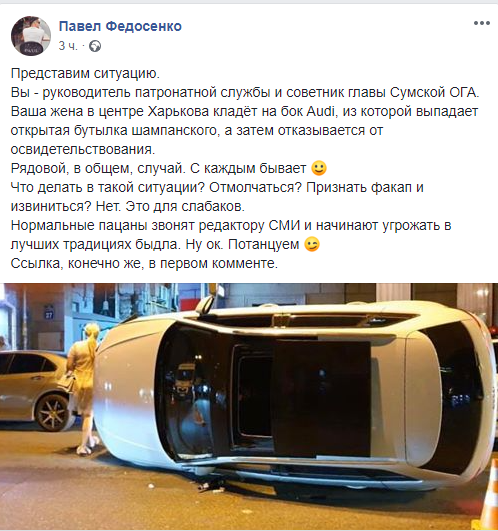Click the line 'Представим ситуацию.'

85,73
